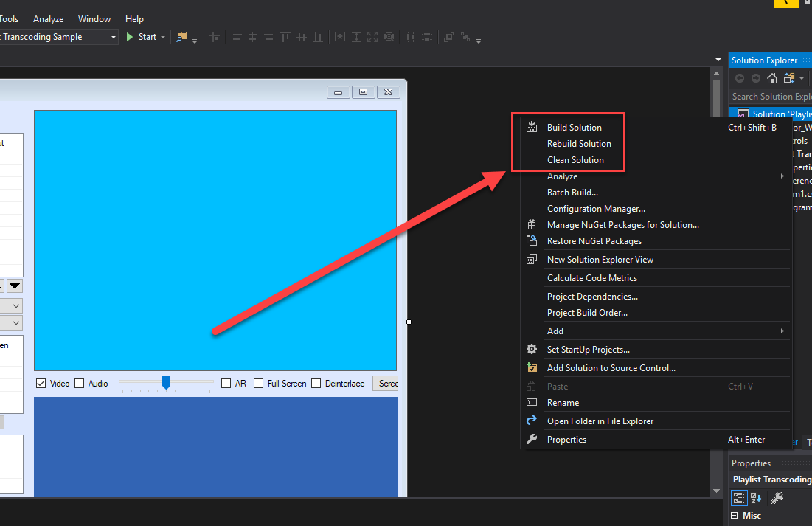Click the Align Centers layout icon
812x526 pixels.
point(253,37)
